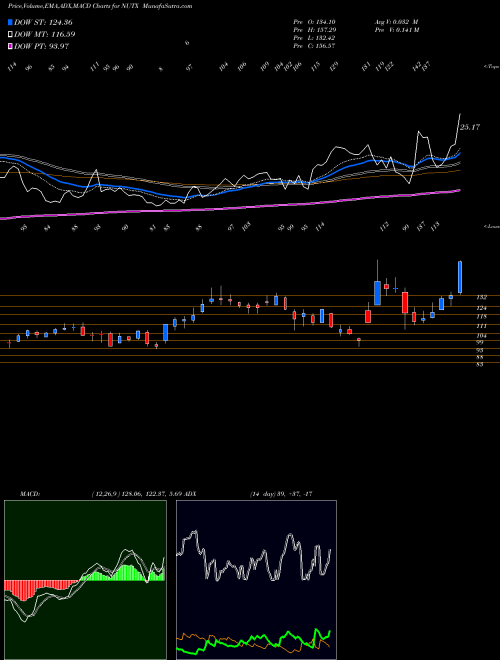This screenshot has width=500, height=660.
Task: Click the 'Pre H: 137.29' value
Action: click(x=314, y=30)
